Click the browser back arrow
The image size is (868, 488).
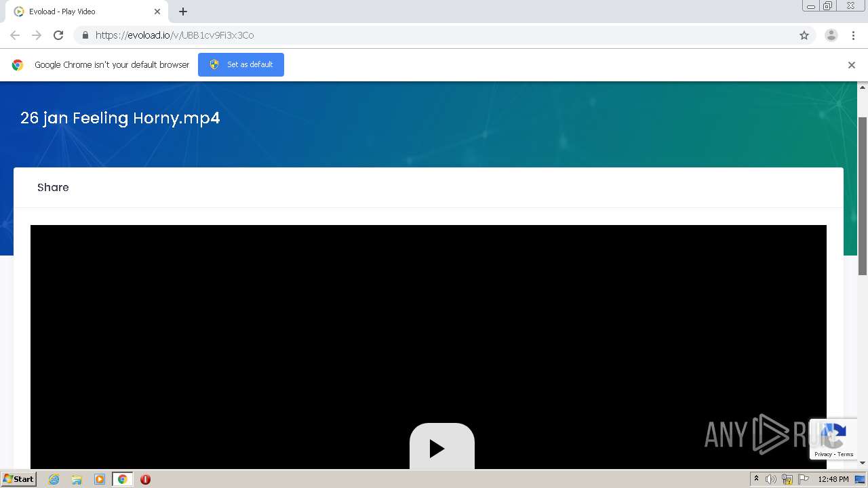point(15,35)
